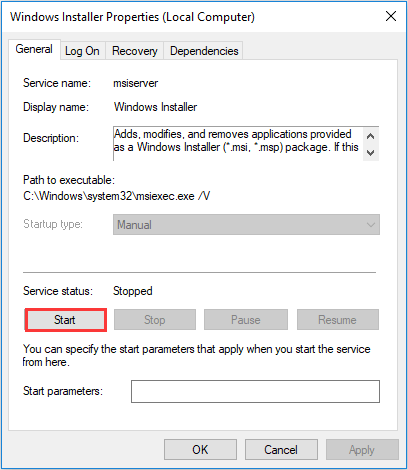This screenshot has width=408, height=470.
Task: Click the Apply button
Action: pos(362,450)
